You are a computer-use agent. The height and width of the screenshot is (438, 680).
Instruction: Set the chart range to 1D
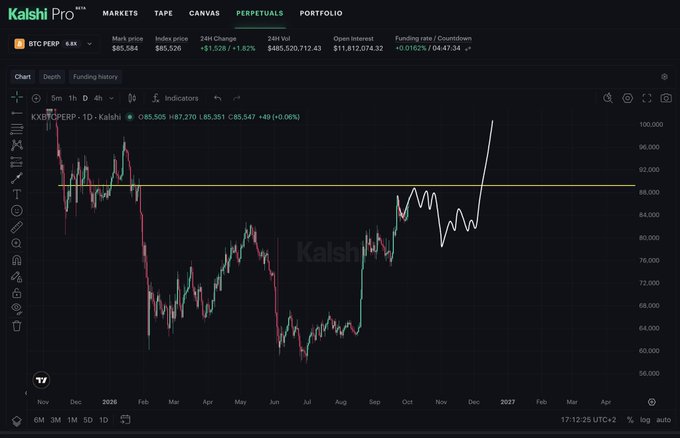coord(104,420)
